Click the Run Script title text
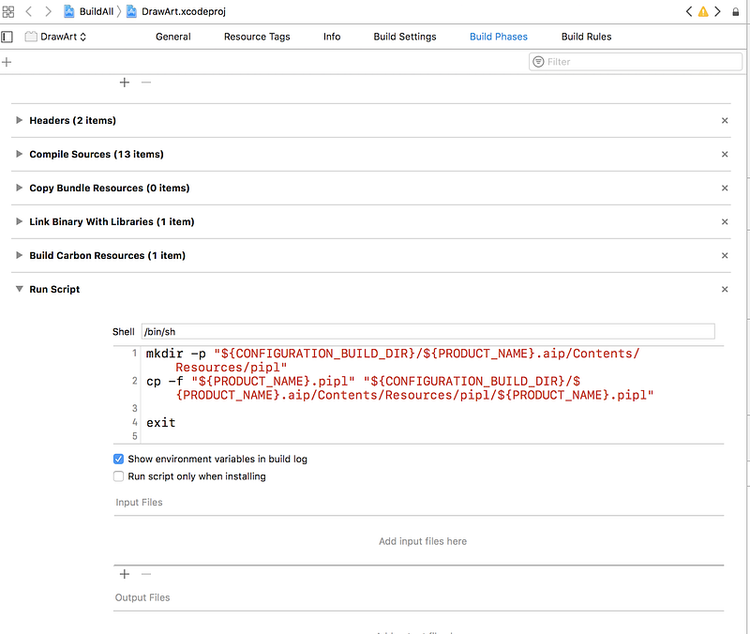The height and width of the screenshot is (634, 750). click(55, 289)
